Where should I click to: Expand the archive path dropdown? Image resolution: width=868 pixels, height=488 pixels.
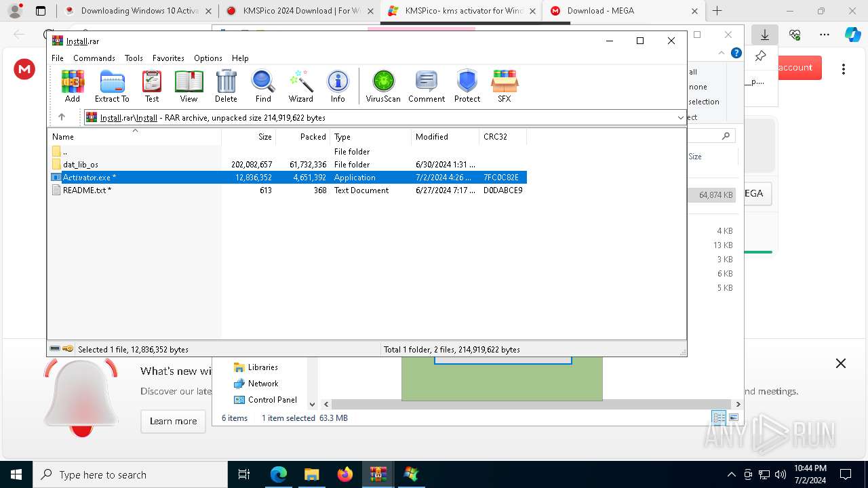click(680, 118)
